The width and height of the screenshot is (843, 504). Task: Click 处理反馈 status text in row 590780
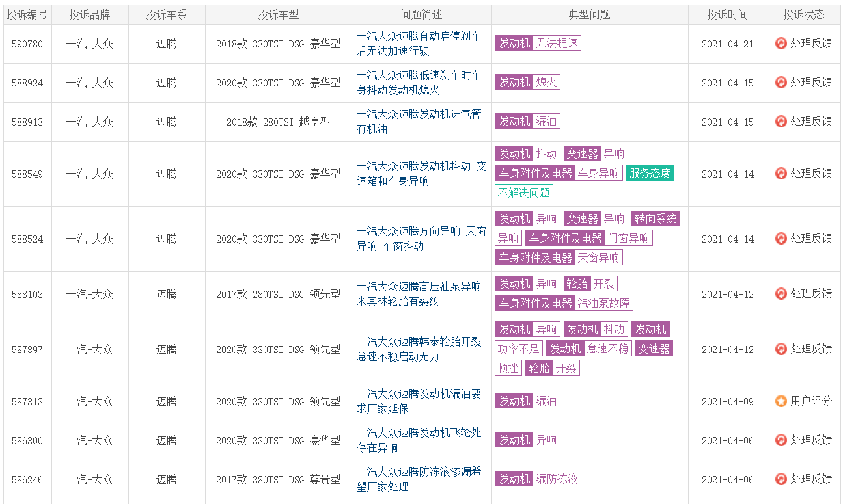[811, 44]
